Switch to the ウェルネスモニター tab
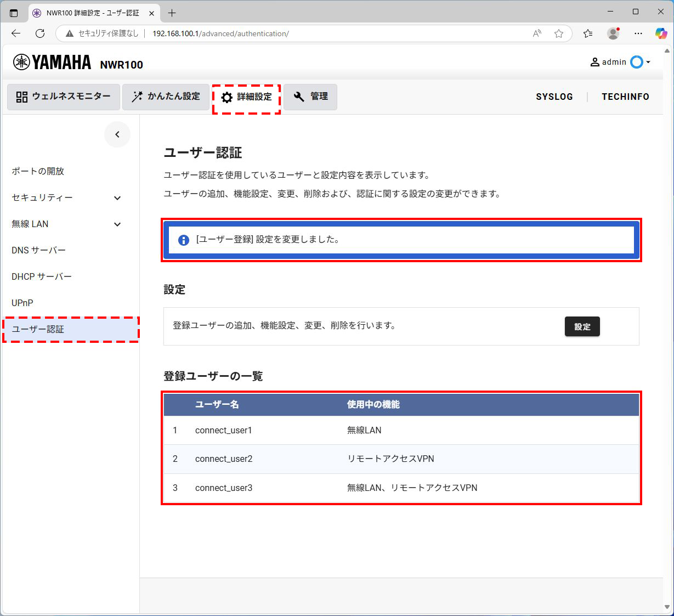The image size is (674, 616). pos(64,97)
